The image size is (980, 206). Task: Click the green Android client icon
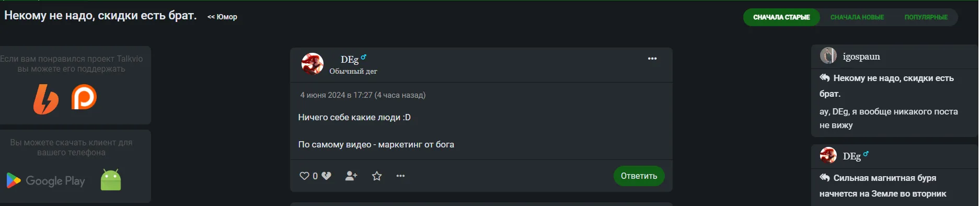pyautogui.click(x=111, y=180)
